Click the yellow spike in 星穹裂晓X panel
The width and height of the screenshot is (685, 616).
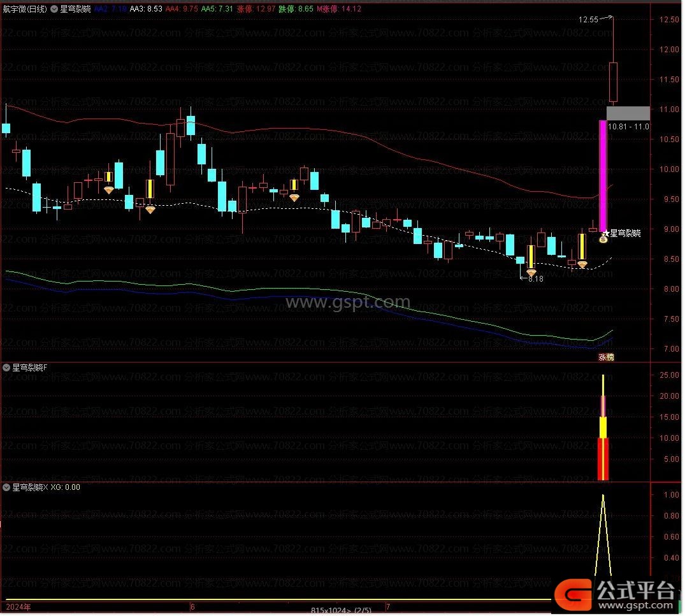click(x=603, y=536)
